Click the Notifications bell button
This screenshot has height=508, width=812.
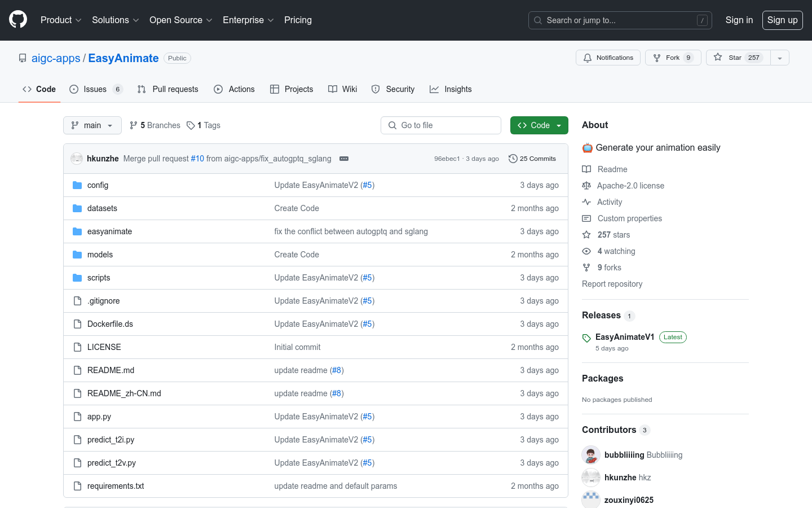608,58
